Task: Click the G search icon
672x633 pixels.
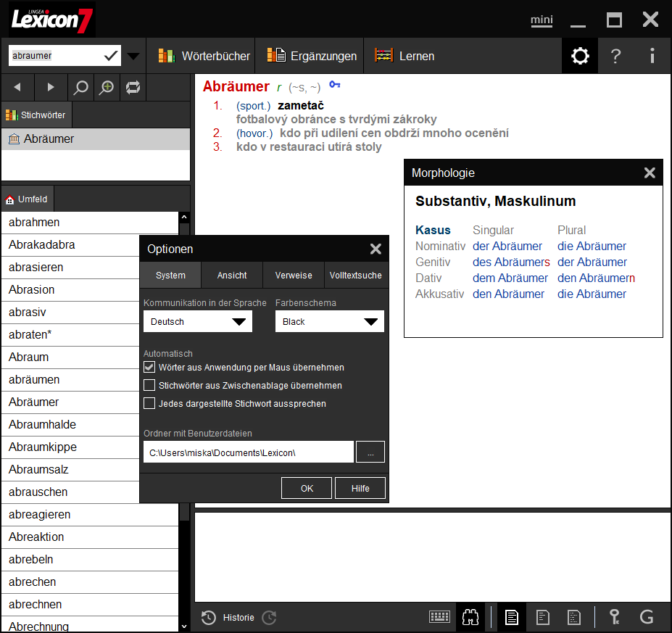Action: click(x=647, y=617)
